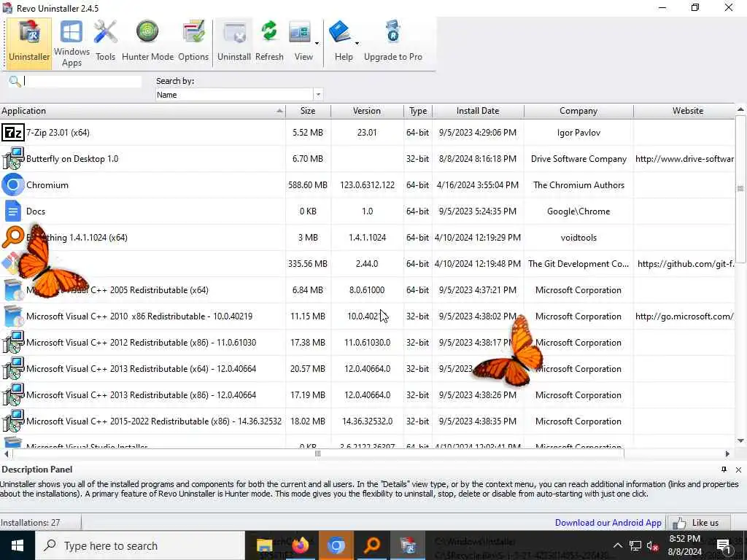747x560 pixels.
Task: Open File Explorer from the taskbar
Action: click(265, 545)
